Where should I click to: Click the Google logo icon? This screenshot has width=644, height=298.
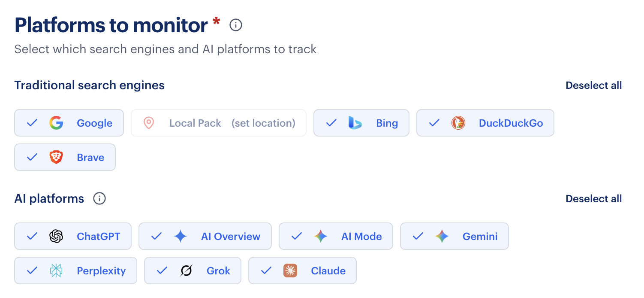tap(56, 123)
